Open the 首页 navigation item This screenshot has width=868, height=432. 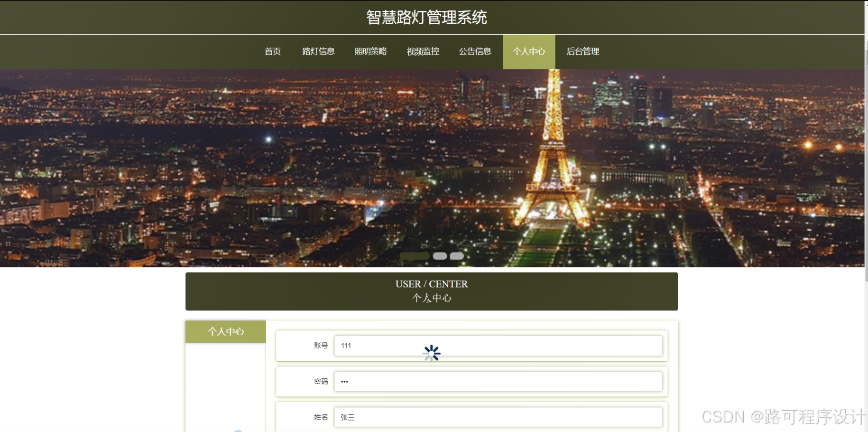(x=273, y=51)
